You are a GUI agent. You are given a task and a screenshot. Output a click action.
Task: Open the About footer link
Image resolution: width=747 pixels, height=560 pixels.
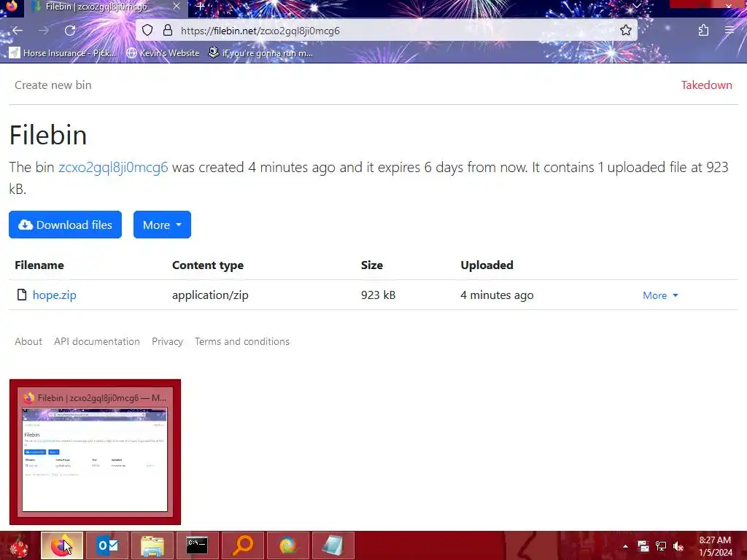[28, 341]
